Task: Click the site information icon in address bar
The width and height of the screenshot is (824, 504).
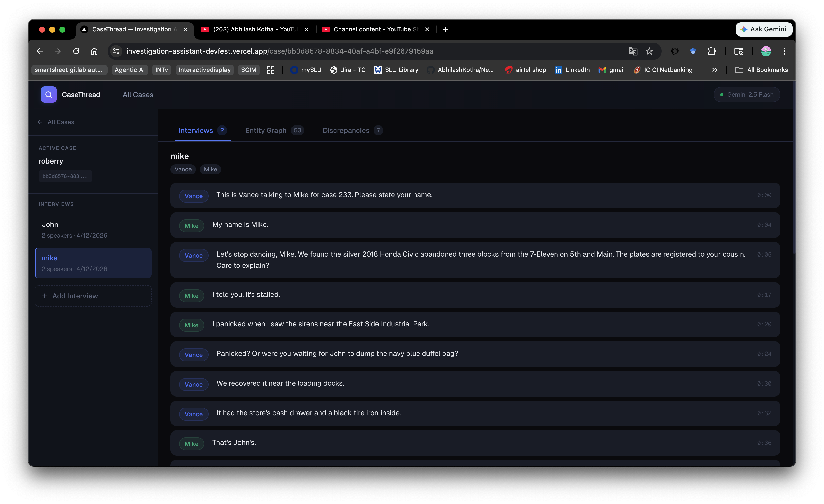Action: tap(116, 51)
